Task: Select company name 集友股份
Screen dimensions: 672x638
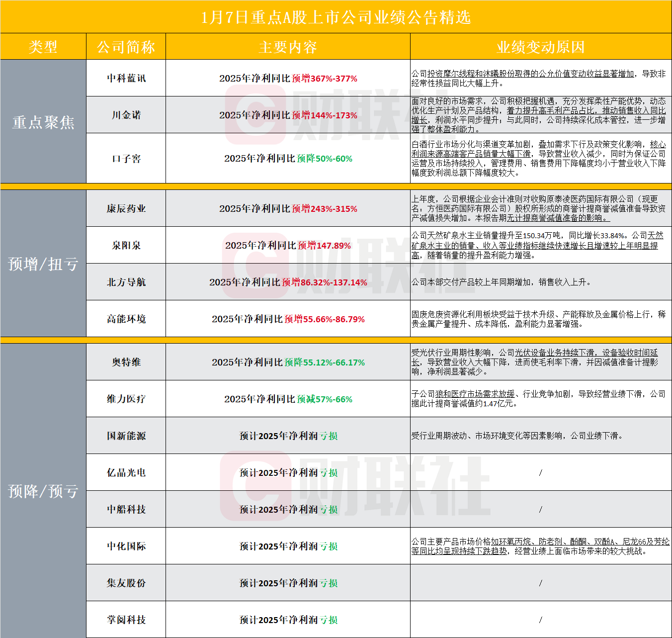Action: point(126,583)
